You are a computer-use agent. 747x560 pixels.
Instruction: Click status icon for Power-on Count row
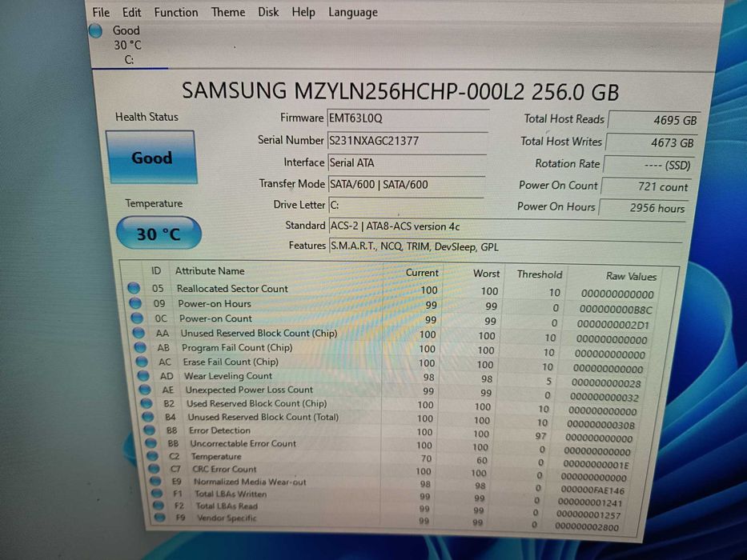[137, 318]
